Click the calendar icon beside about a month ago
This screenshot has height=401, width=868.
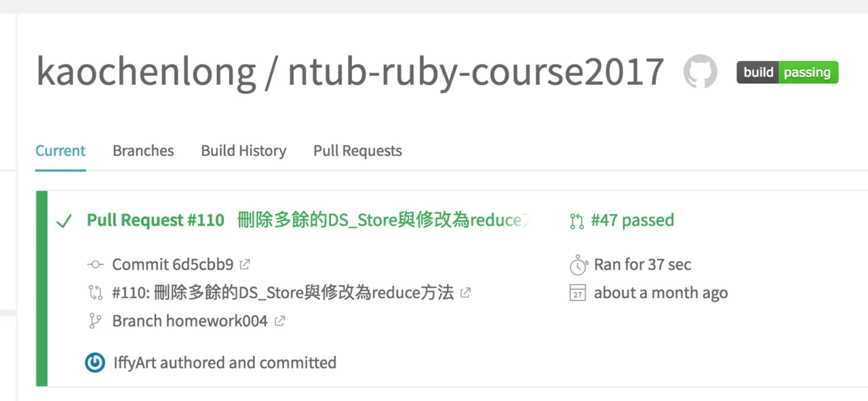coord(577,293)
